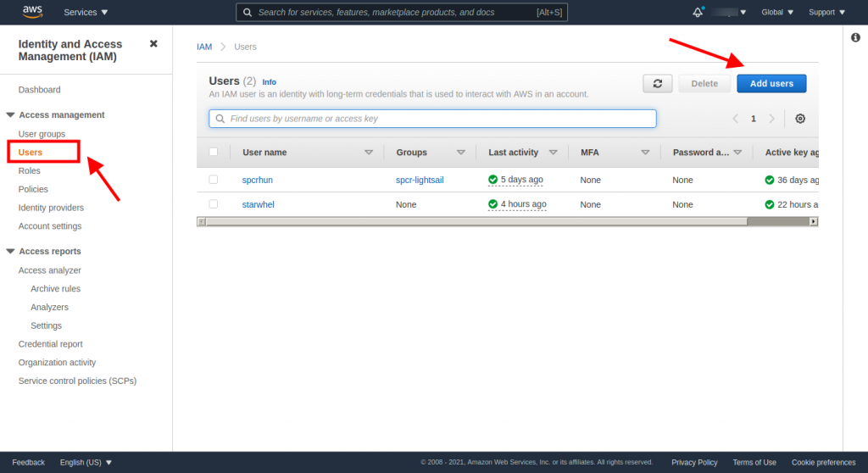Open Access analyzer in the sidebar
The width and height of the screenshot is (868, 473).
click(50, 270)
